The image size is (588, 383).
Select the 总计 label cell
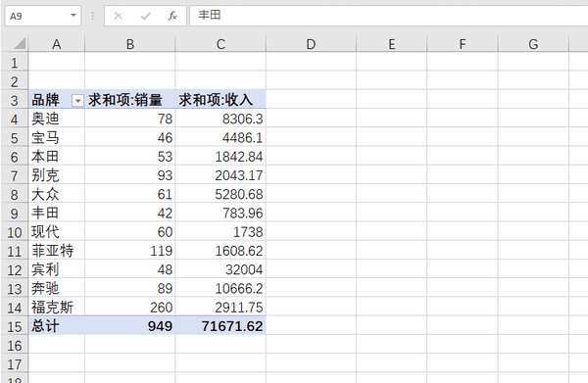(x=57, y=325)
